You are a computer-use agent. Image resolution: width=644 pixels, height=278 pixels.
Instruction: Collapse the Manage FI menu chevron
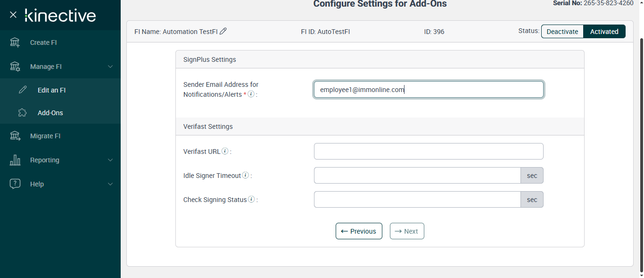coord(110,67)
